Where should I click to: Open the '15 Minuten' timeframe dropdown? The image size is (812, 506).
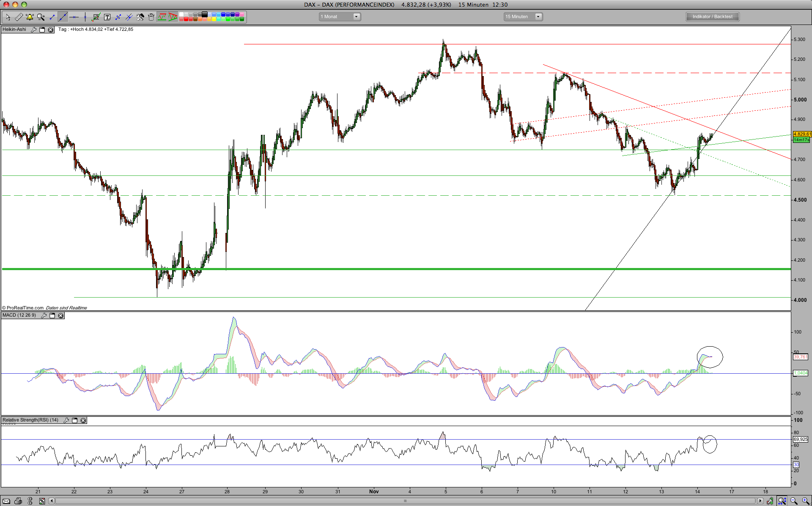pos(538,16)
